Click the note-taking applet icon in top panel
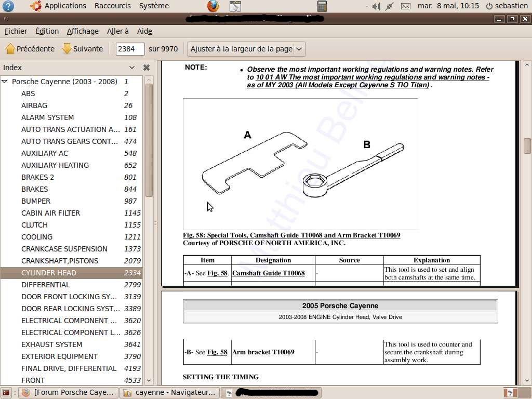 [x=235, y=6]
